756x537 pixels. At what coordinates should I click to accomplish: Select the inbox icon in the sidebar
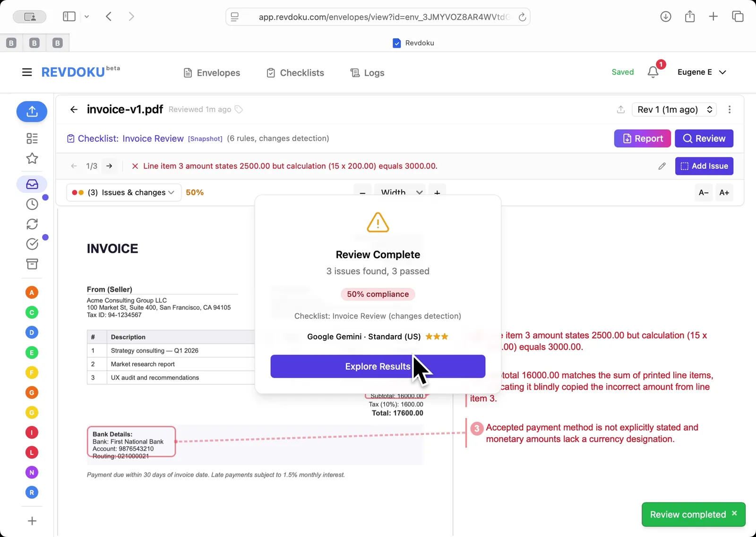[x=32, y=184]
